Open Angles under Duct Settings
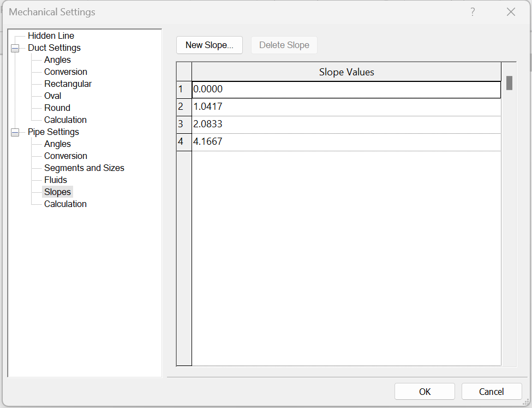The image size is (532, 408). tap(57, 60)
